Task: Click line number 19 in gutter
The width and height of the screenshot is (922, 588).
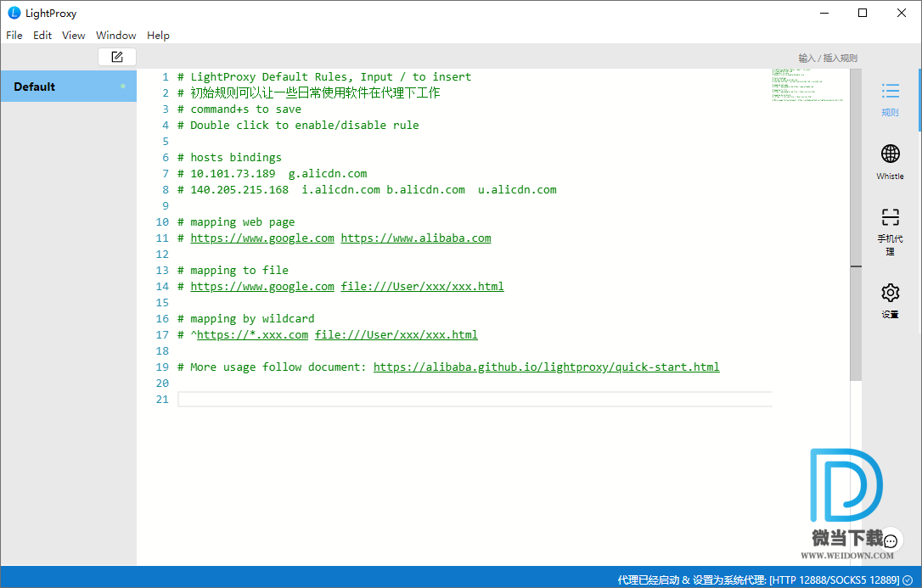Action: tap(162, 367)
